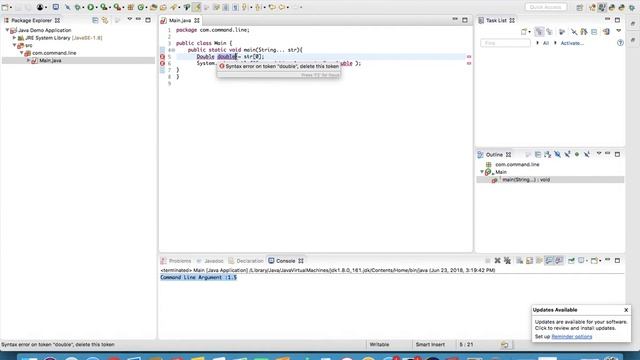The image size is (640, 360).
Task: Click the Open Type toolbar icon
Action: 153,7
